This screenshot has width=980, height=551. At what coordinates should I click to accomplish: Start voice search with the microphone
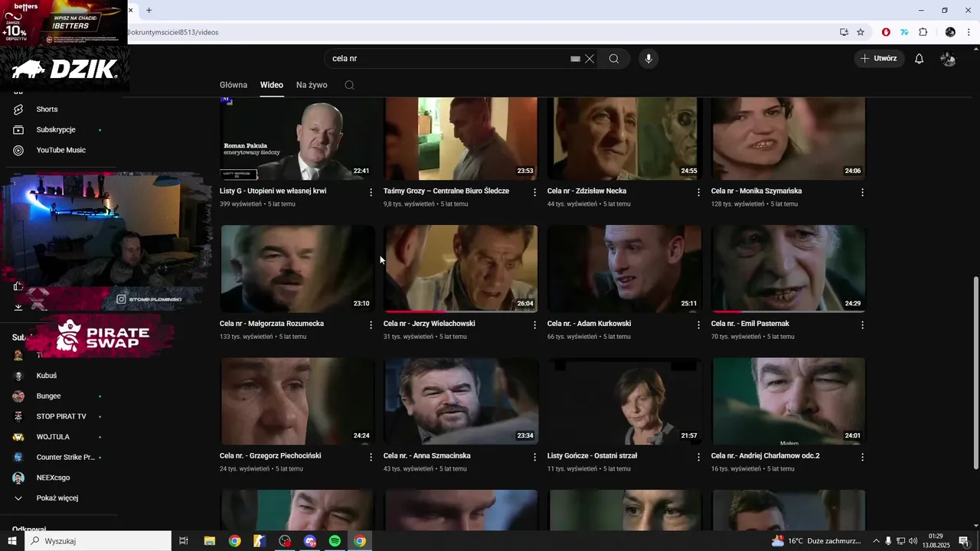648,59
